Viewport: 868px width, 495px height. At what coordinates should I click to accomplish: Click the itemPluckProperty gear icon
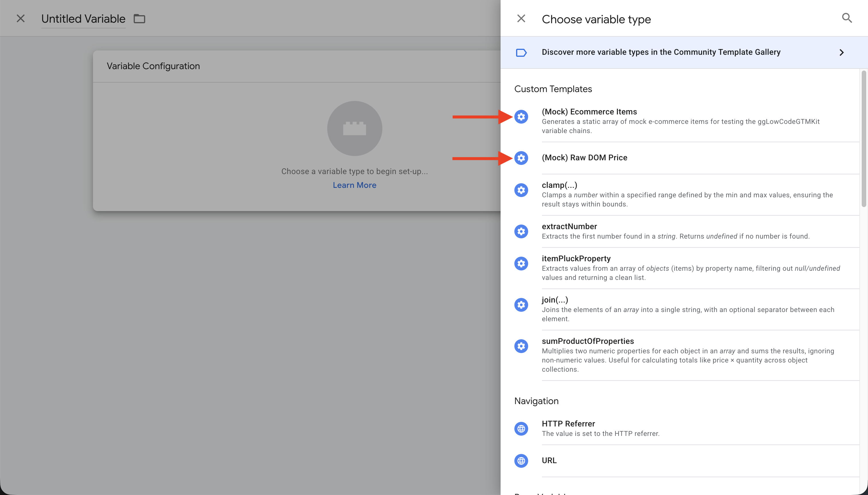pyautogui.click(x=521, y=264)
